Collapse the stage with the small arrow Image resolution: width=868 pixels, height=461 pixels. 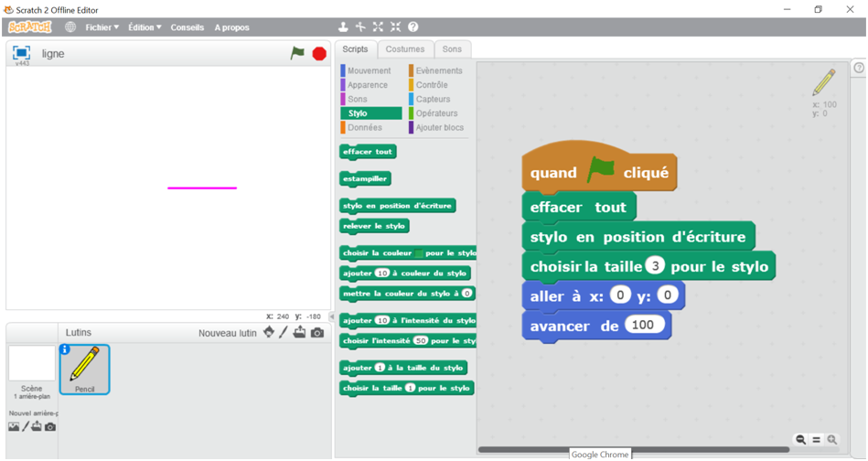(x=331, y=316)
